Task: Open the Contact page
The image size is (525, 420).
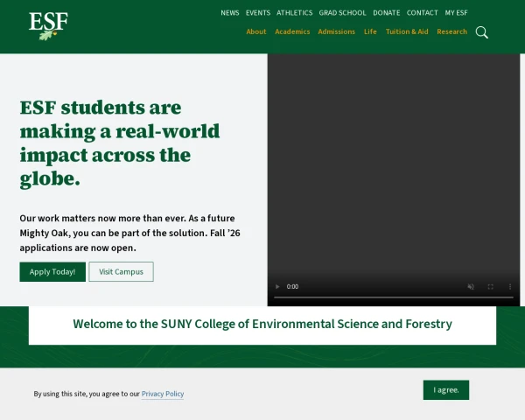Action: 423,13
